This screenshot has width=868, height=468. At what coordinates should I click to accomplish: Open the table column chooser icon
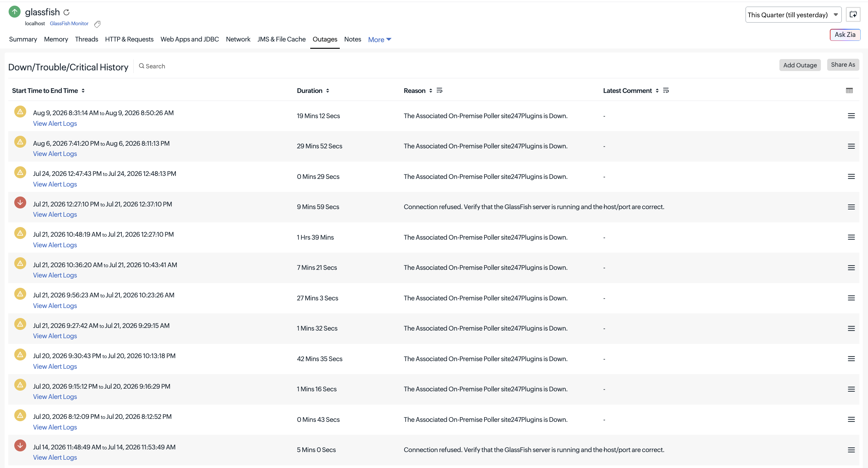(x=849, y=91)
